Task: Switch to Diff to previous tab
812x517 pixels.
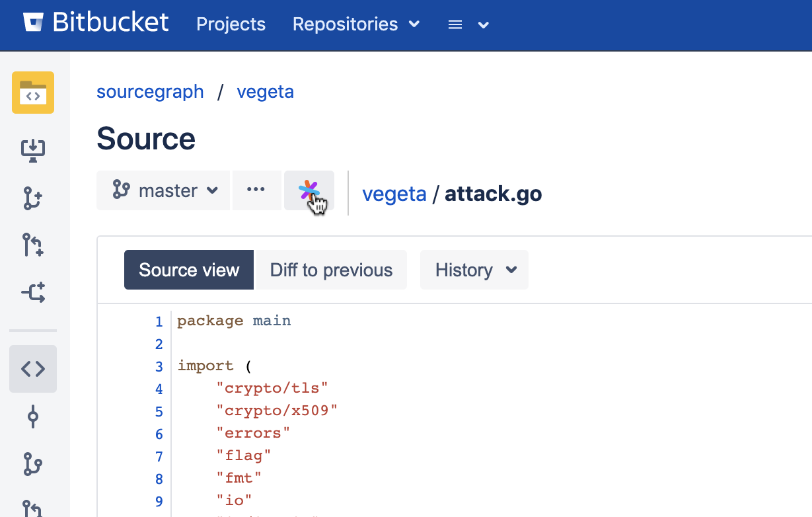Action: (331, 270)
